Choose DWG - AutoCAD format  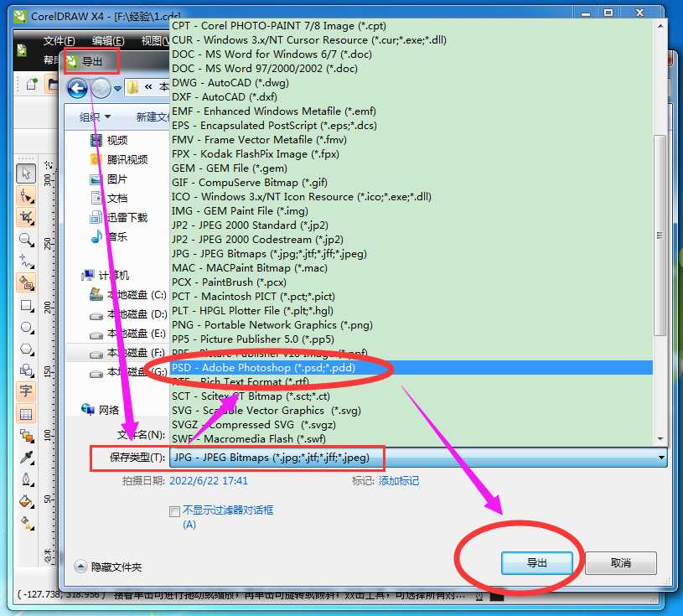pyautogui.click(x=411, y=83)
